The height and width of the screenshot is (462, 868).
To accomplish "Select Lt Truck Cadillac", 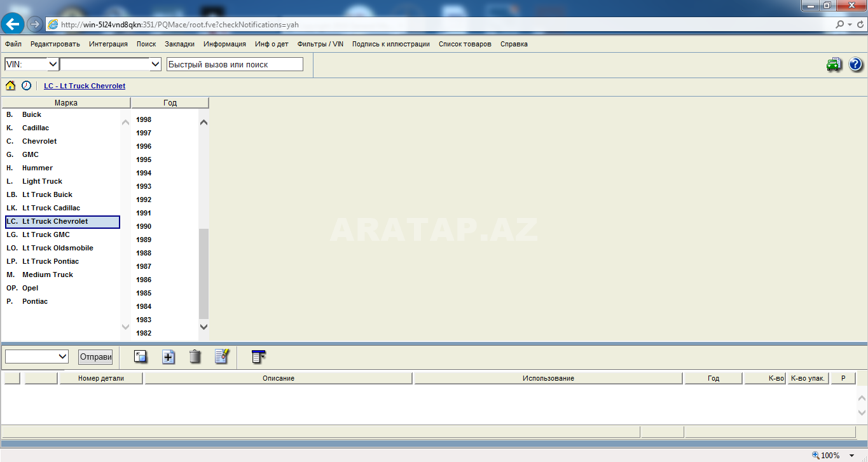I will pyautogui.click(x=62, y=208).
